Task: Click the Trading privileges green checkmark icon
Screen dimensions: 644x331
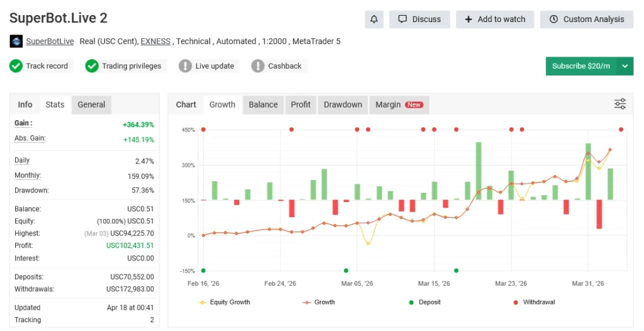Action: click(92, 66)
